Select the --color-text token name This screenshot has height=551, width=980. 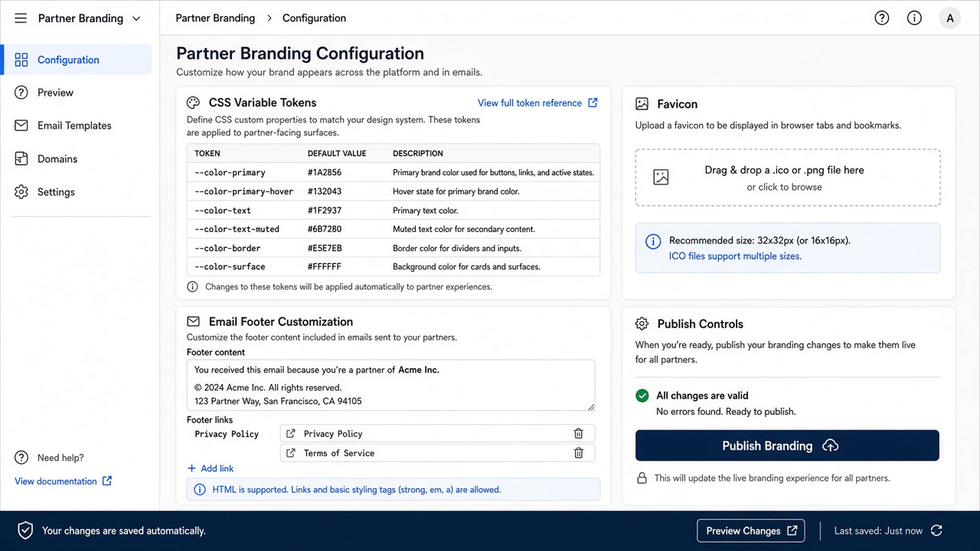tap(223, 210)
